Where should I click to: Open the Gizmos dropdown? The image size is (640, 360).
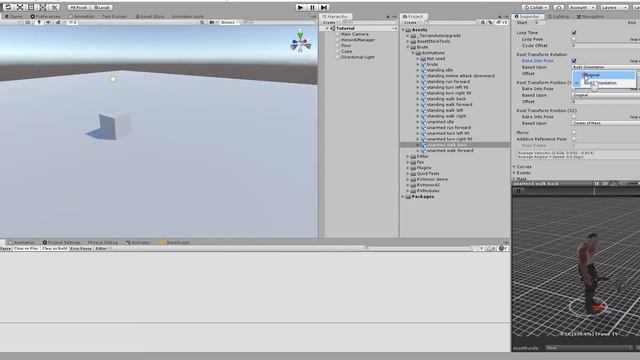(x=229, y=22)
